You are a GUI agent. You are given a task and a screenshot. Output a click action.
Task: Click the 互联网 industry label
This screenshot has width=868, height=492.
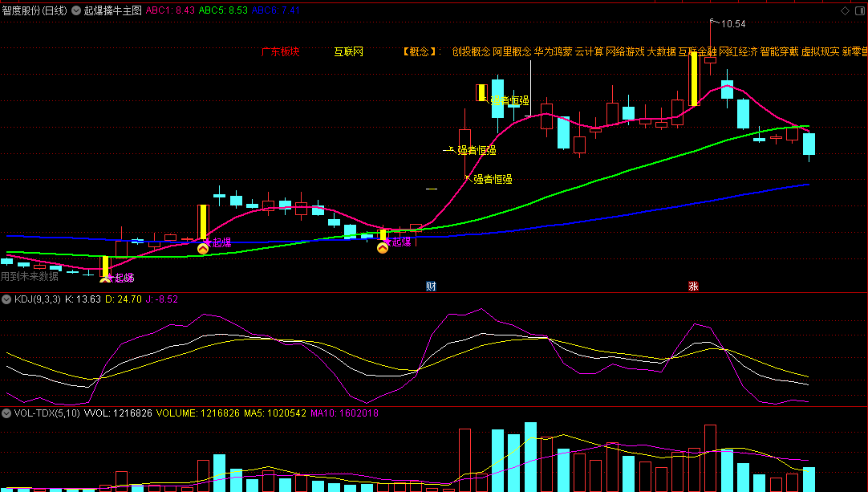coord(349,51)
